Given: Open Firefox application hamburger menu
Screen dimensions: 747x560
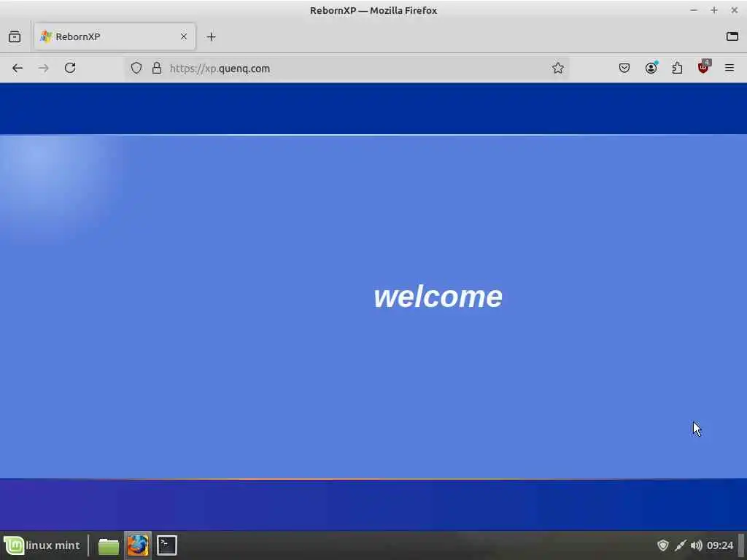Looking at the screenshot, I should (729, 68).
